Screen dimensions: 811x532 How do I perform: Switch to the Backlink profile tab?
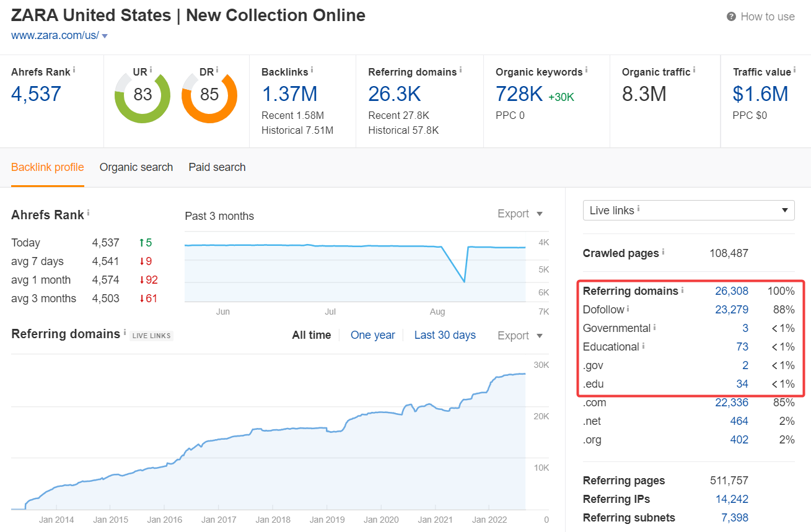(48, 167)
